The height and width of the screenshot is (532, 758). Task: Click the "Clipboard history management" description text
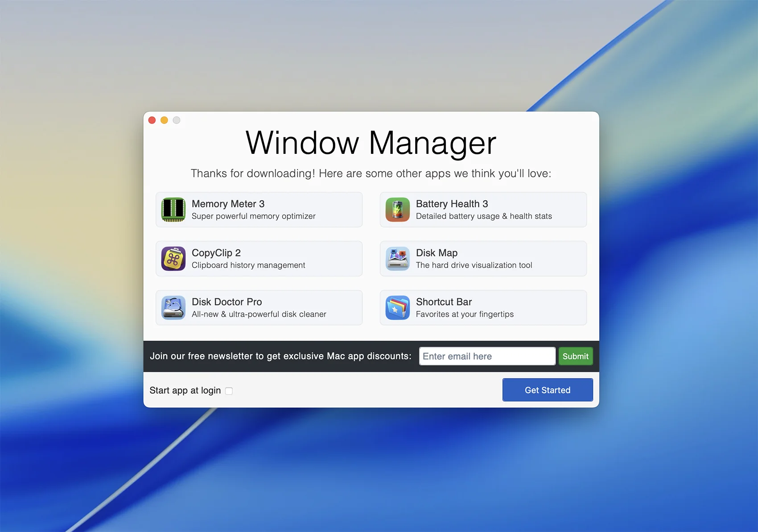coord(248,265)
